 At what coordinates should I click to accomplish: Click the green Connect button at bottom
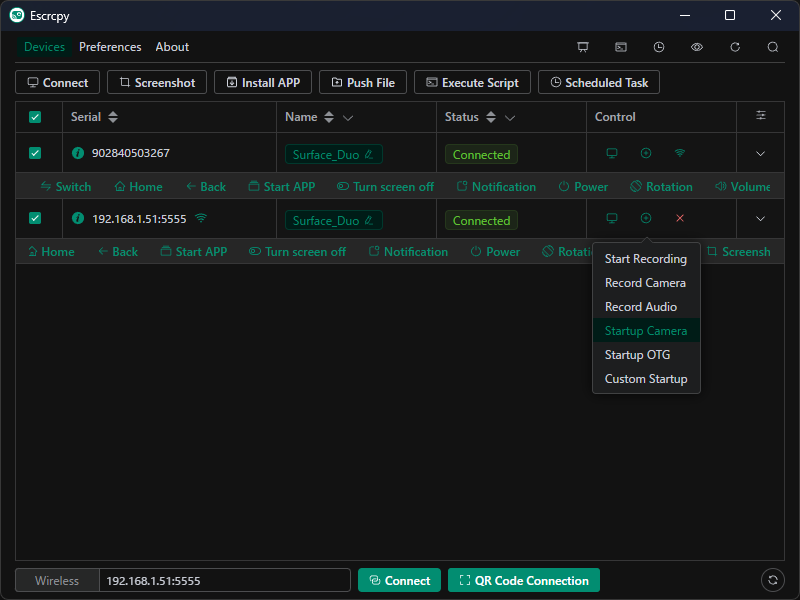pyautogui.click(x=399, y=581)
